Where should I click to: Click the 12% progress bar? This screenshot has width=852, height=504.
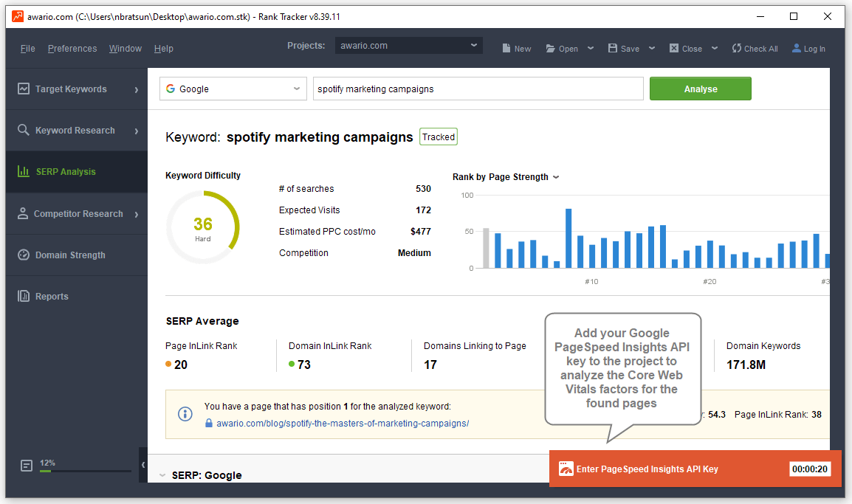point(85,470)
